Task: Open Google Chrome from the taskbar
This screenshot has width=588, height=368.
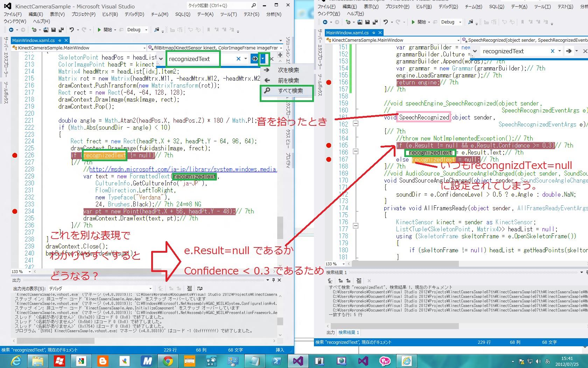Action: click(x=168, y=361)
